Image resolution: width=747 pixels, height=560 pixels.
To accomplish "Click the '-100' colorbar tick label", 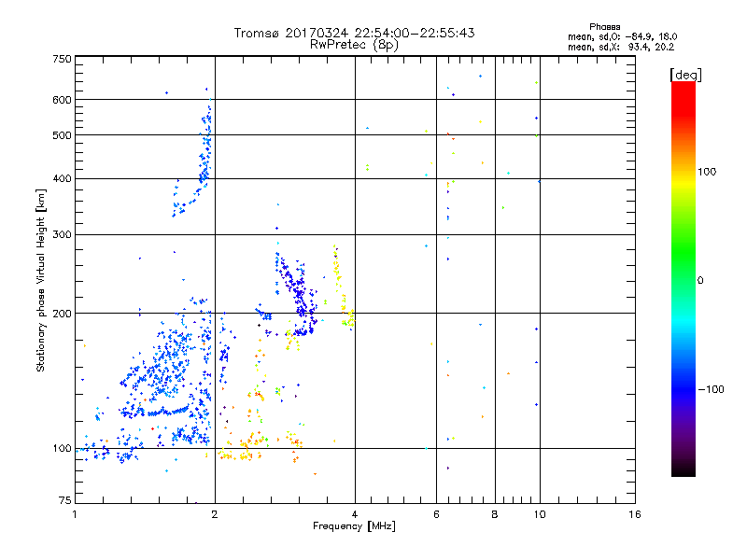I will click(x=711, y=389).
